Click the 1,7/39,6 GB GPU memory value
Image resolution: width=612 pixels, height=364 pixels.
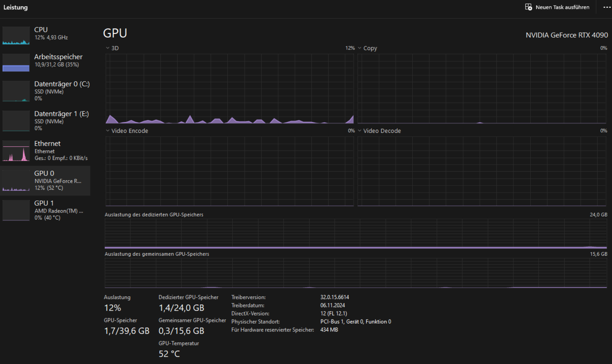(x=127, y=331)
